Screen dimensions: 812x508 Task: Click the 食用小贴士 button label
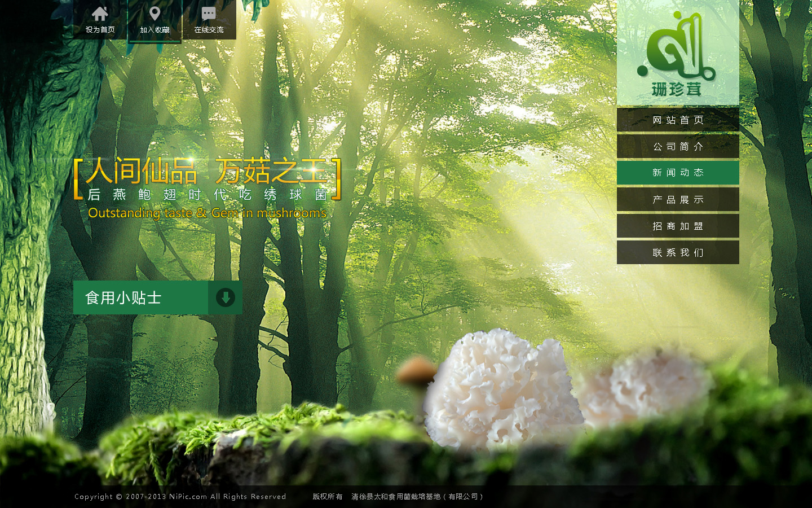tap(123, 297)
